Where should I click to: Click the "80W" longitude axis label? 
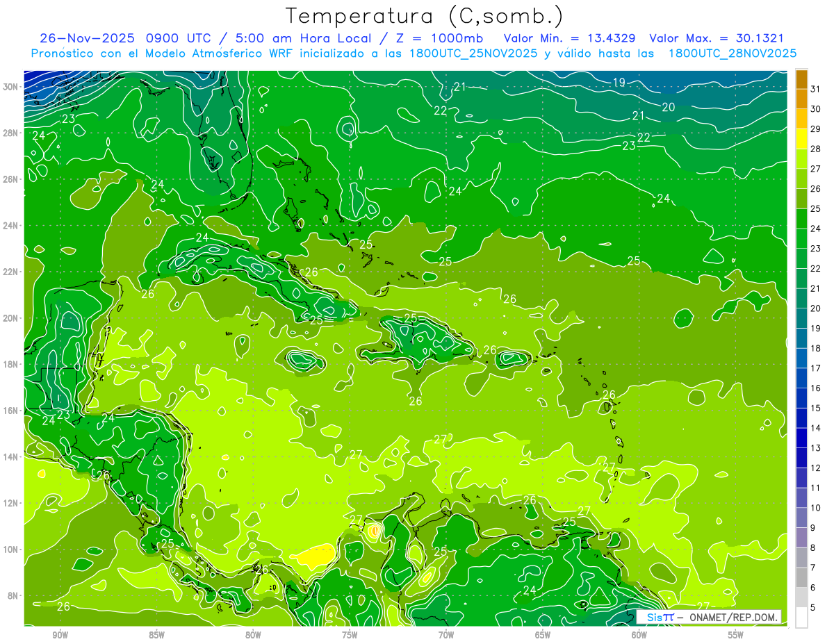(253, 635)
